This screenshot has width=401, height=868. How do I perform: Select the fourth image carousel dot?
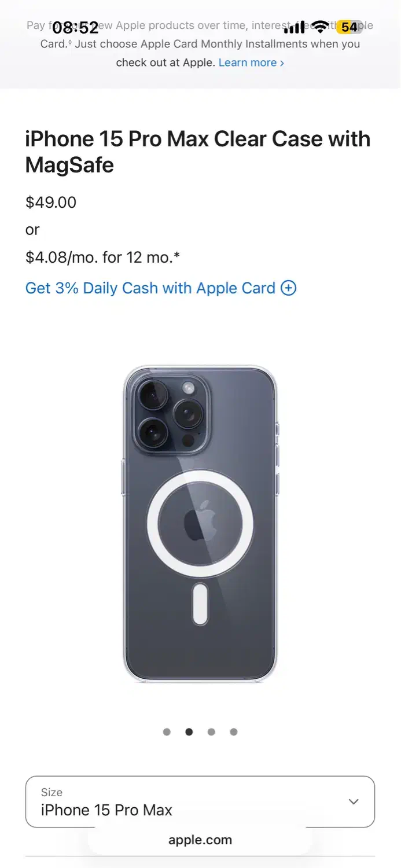pos(234,732)
